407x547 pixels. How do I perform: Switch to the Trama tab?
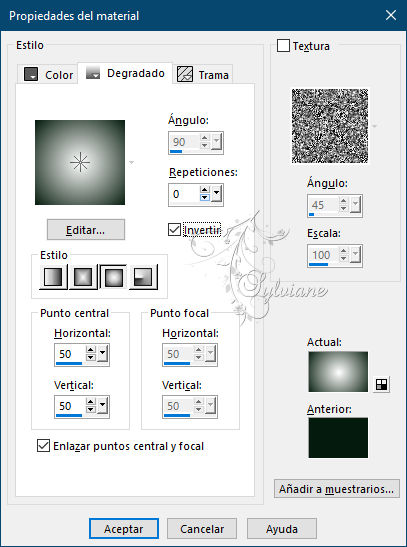pos(203,74)
